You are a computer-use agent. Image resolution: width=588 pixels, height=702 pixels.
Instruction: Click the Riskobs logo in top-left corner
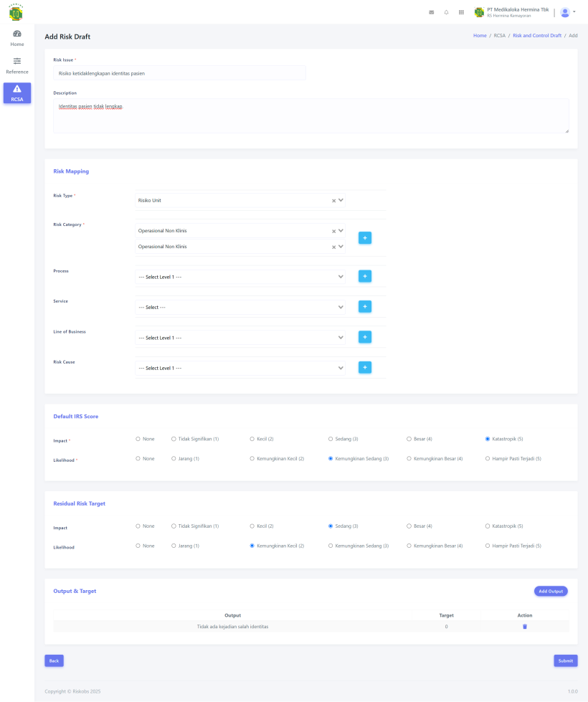[x=16, y=12]
